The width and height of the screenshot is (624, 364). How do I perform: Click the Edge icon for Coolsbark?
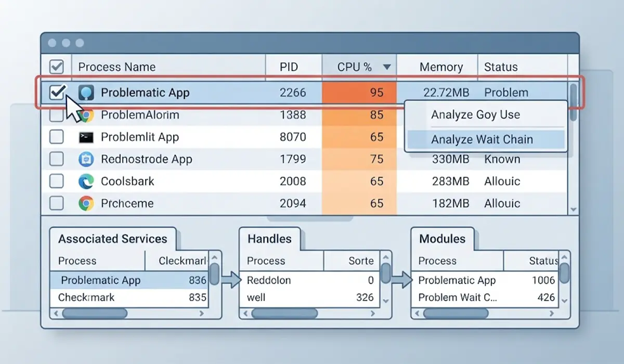pos(86,181)
